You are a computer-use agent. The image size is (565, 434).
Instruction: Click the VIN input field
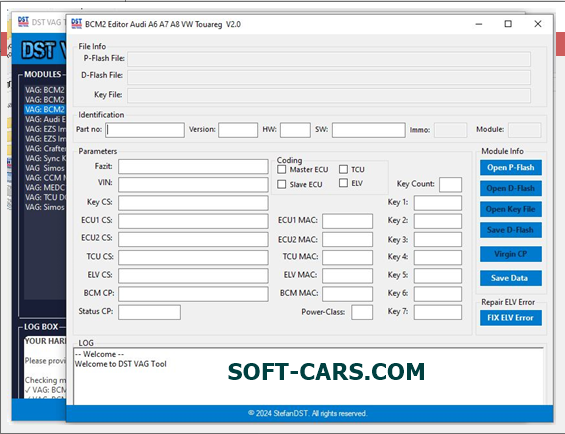pos(193,185)
